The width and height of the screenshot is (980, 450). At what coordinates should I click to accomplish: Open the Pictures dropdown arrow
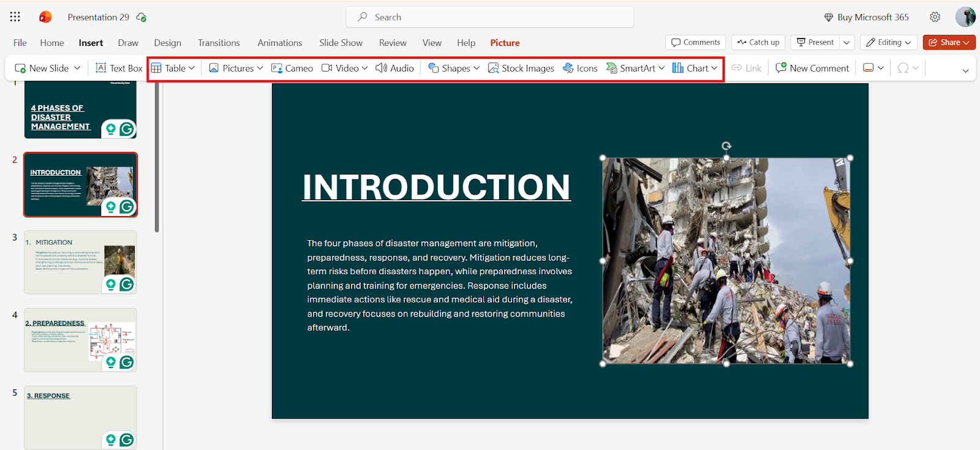260,68
